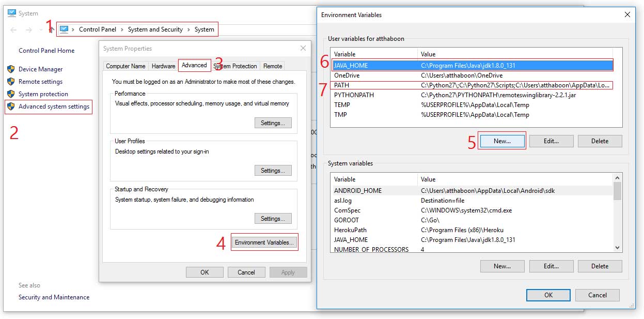This screenshot has height=319, width=644.
Task: Select the PATH user variable row
Action: pos(472,85)
